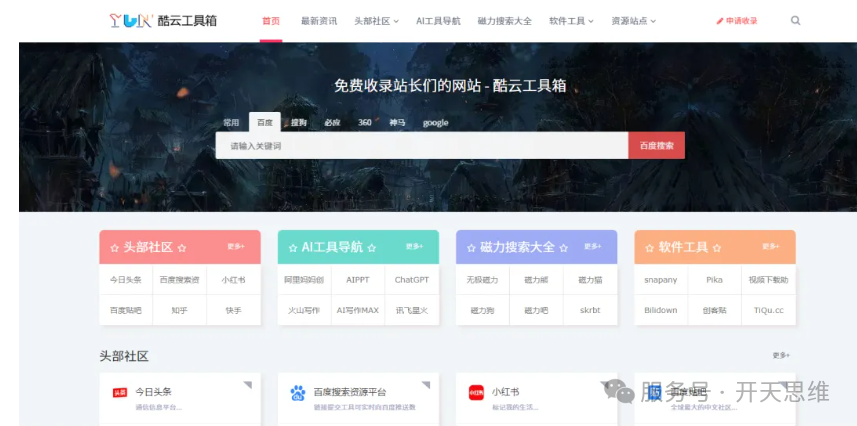Click the 小红书 red logo icon
Viewport: 857px width, 426px height.
tap(476, 393)
